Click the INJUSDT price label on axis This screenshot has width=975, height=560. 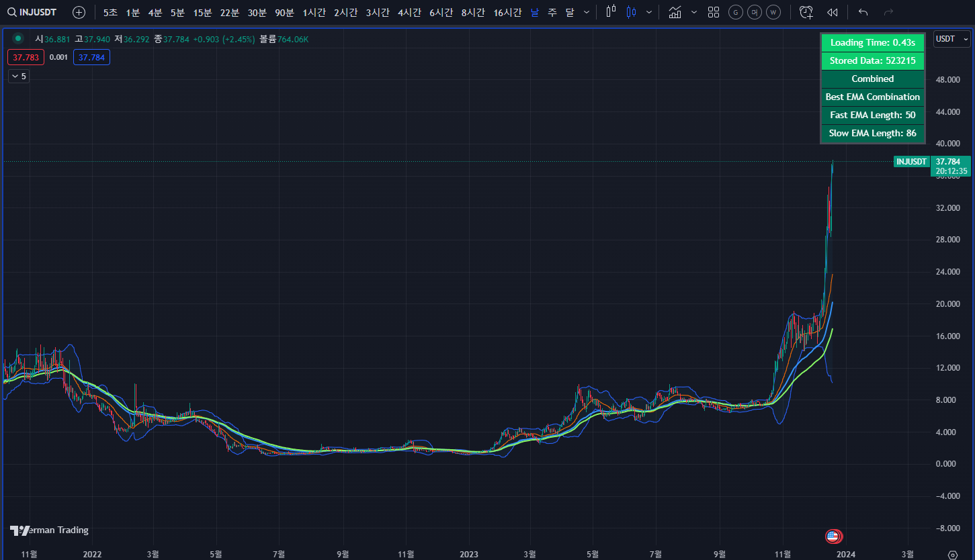tap(911, 161)
